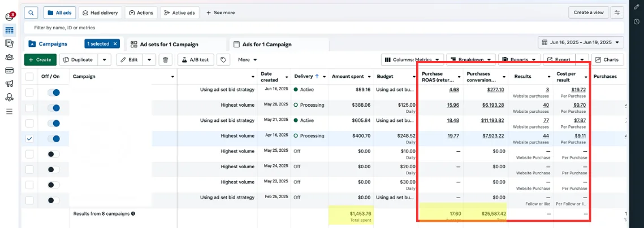644x228 pixels.
Task: Turn on campaign created May 25, 2025
Action: (x=54, y=154)
